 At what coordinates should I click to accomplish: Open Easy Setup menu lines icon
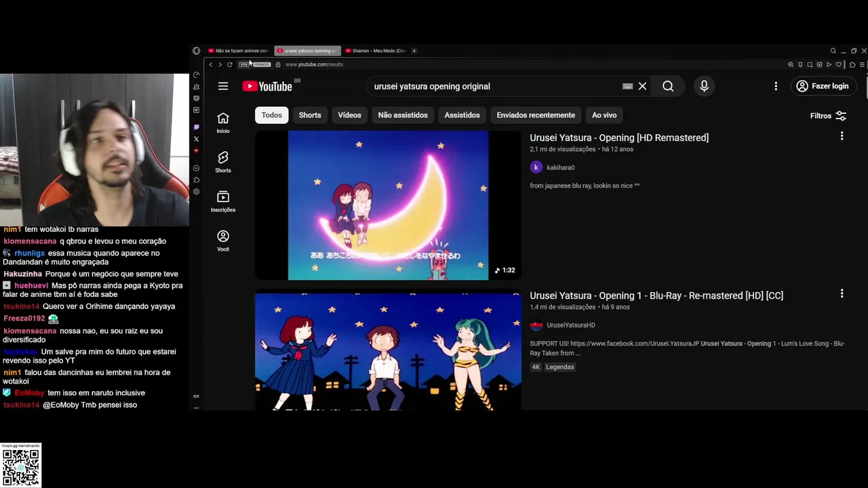[x=862, y=64]
